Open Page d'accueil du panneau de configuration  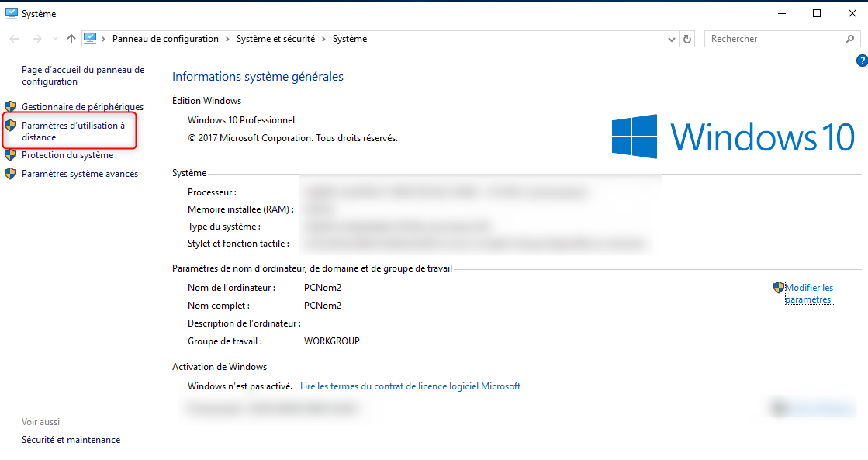pyautogui.click(x=82, y=75)
